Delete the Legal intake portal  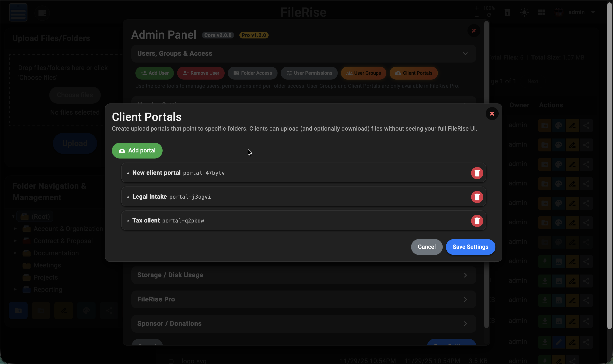pyautogui.click(x=477, y=197)
